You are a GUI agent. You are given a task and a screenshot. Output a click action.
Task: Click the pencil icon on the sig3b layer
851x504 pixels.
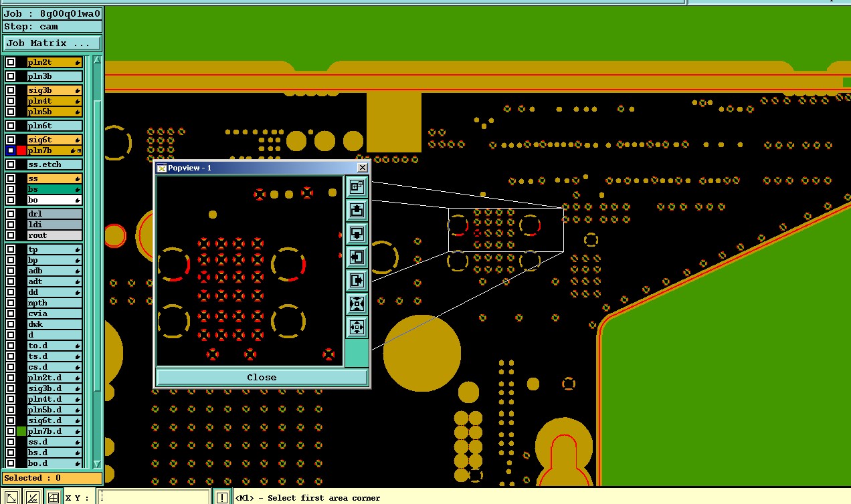78,90
